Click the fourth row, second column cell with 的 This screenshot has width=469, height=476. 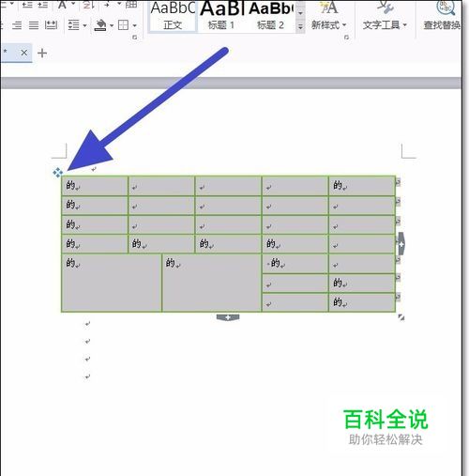(161, 244)
